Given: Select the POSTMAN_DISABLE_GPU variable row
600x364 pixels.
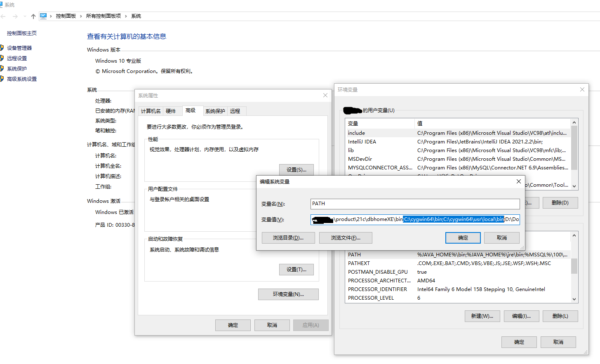Looking at the screenshot, I should [x=458, y=272].
